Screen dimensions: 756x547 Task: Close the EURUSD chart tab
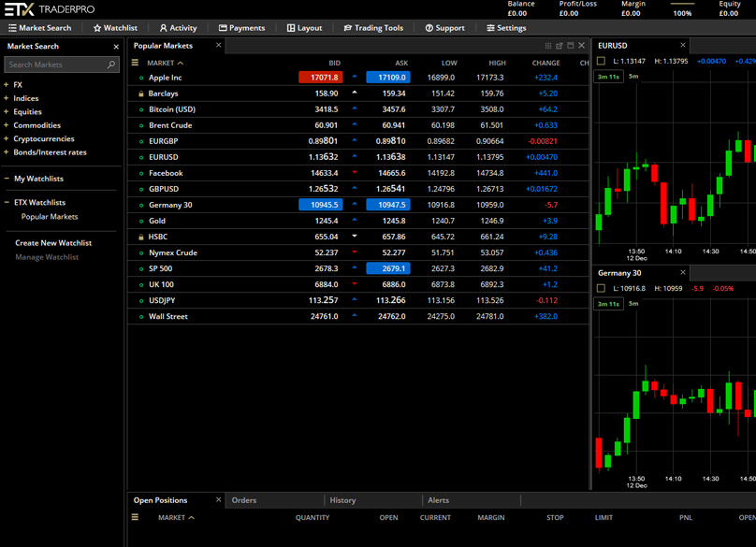[x=683, y=45]
